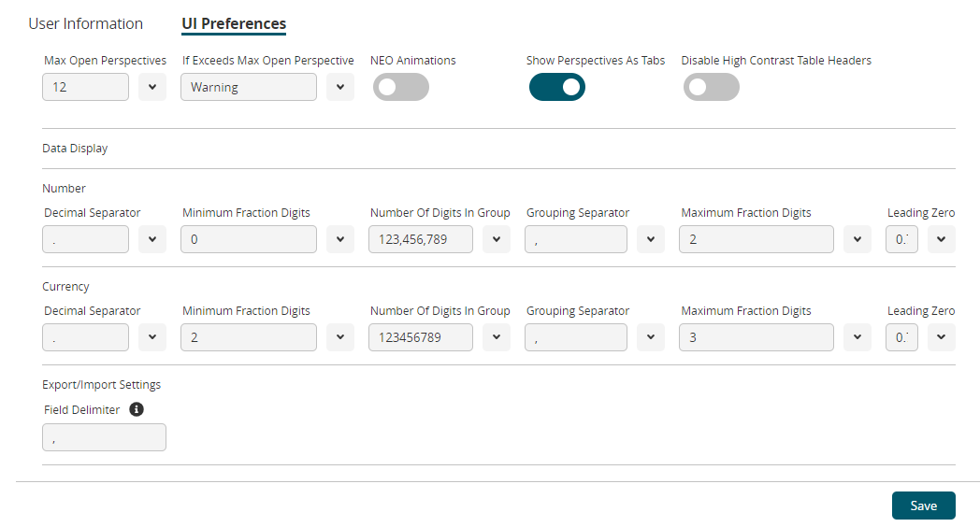Screen dimensions: 980x527
Task: Click Currency Minimum Fraction Digits field
Action: point(248,337)
